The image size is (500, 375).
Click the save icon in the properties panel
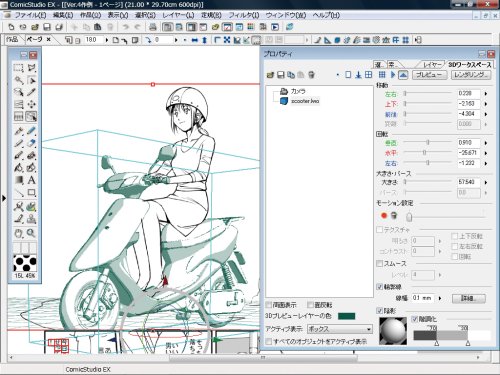click(x=281, y=75)
